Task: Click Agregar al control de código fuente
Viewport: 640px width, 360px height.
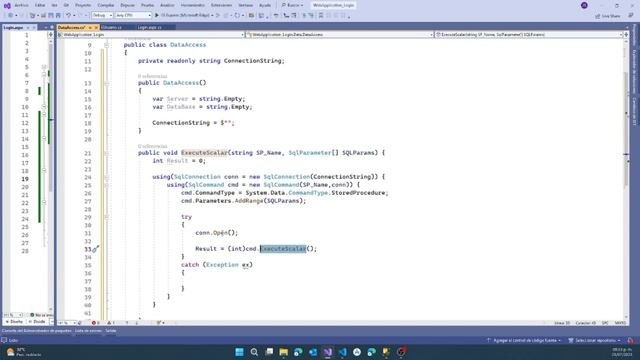Action: coord(524,340)
